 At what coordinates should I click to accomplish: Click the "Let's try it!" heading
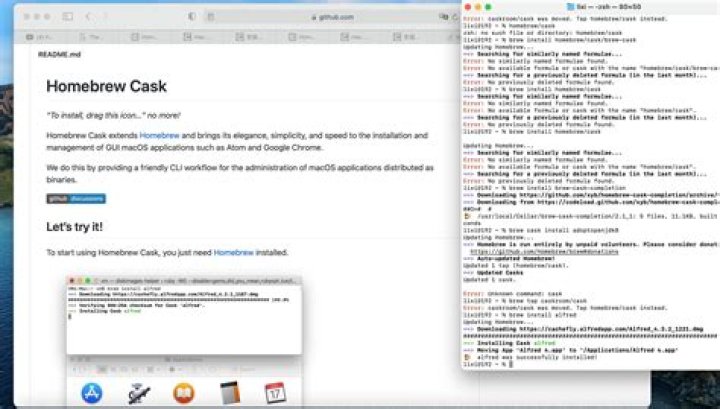tap(74, 227)
